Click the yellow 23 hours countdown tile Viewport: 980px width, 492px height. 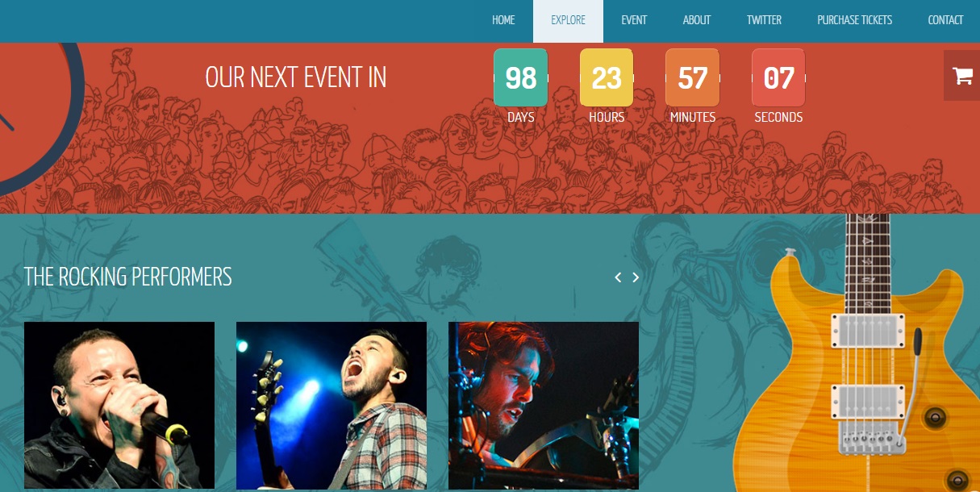pyautogui.click(x=607, y=77)
